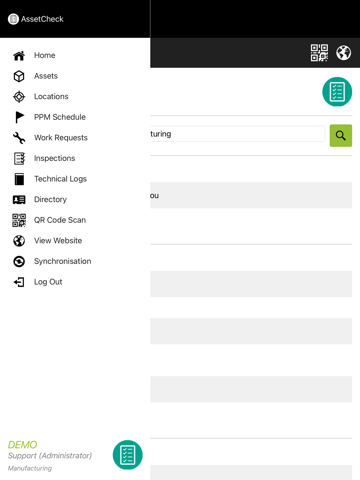Click the Directory contact card icon

pos(19,200)
